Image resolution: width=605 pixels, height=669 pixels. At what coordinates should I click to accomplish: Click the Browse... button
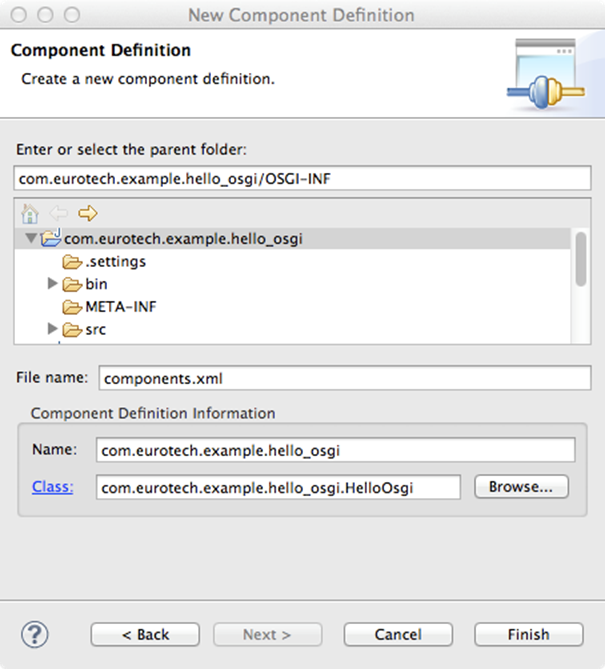pyautogui.click(x=521, y=487)
